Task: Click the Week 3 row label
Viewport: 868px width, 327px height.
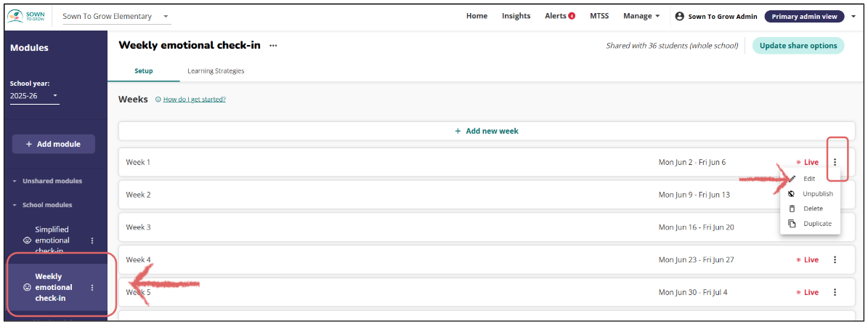Action: click(x=139, y=227)
